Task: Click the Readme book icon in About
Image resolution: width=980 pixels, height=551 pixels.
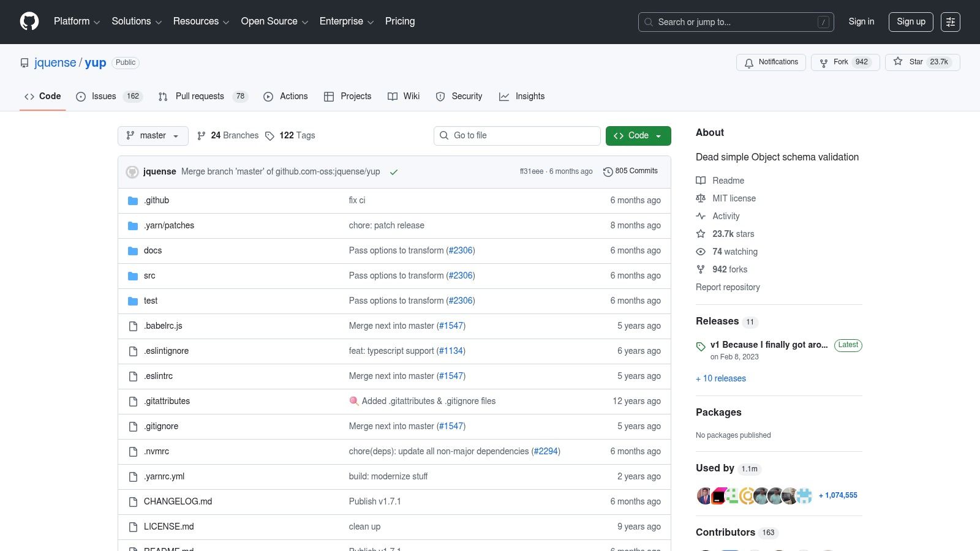Action: 701,181
